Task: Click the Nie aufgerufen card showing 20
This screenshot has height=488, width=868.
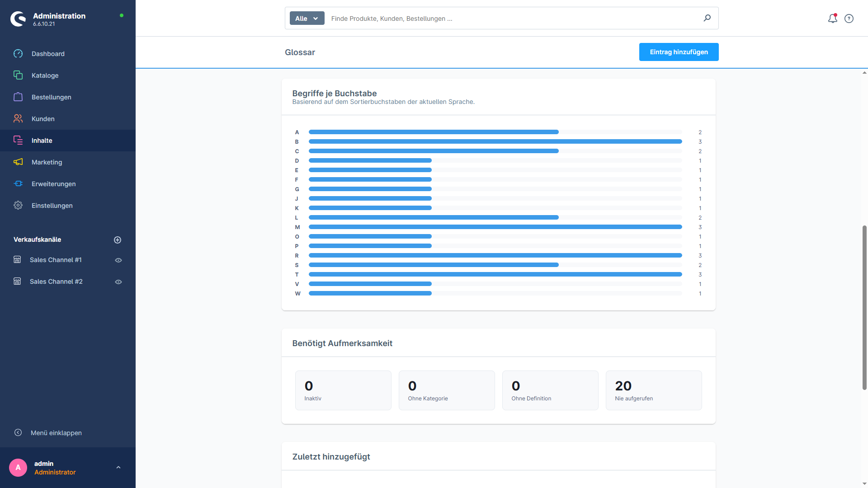Action: (654, 390)
